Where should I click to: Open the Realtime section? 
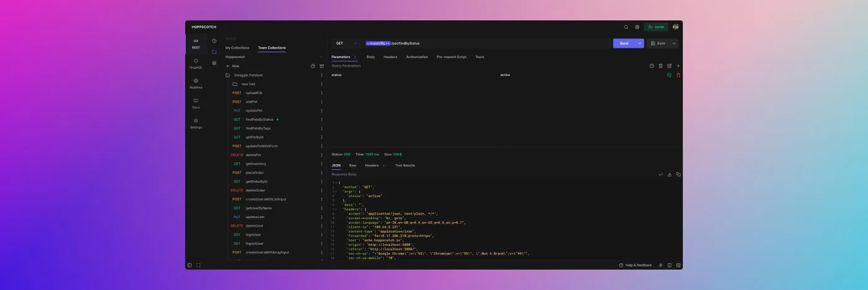coord(196,83)
